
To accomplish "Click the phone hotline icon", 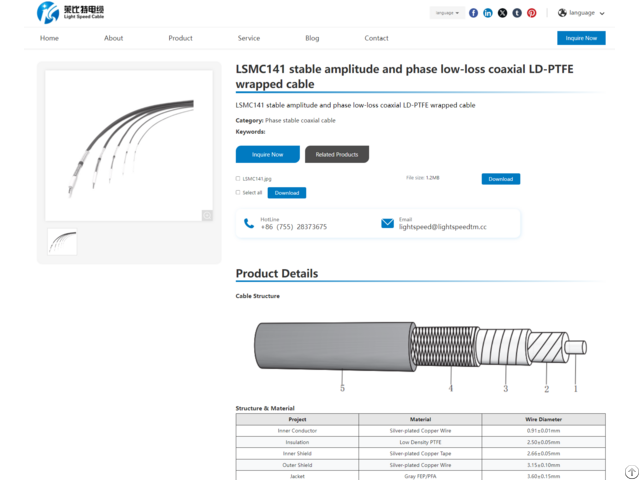I will pyautogui.click(x=249, y=223).
